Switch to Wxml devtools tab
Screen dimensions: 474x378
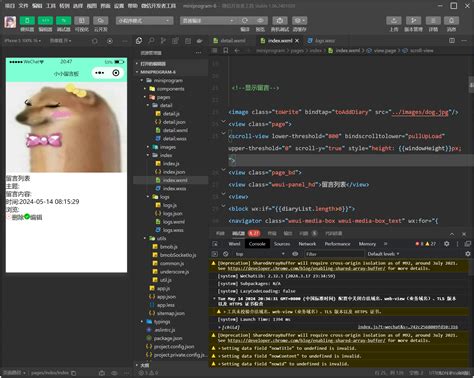point(234,244)
